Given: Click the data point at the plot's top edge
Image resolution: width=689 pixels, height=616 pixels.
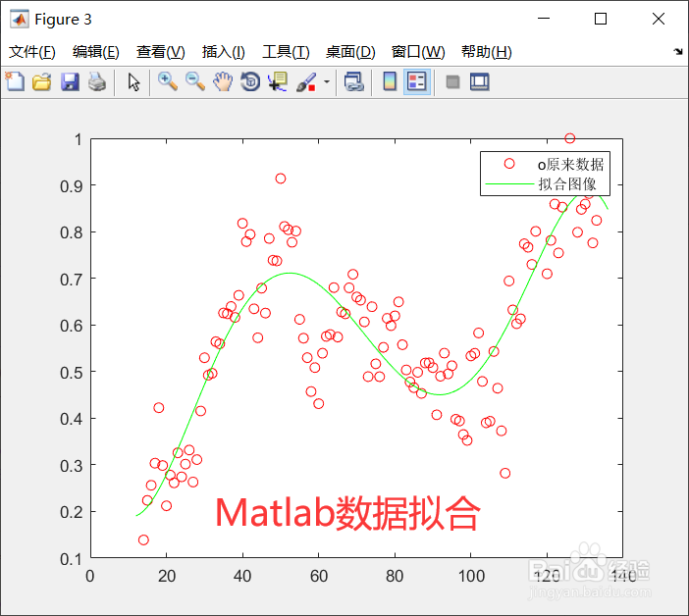Looking at the screenshot, I should 569,138.
